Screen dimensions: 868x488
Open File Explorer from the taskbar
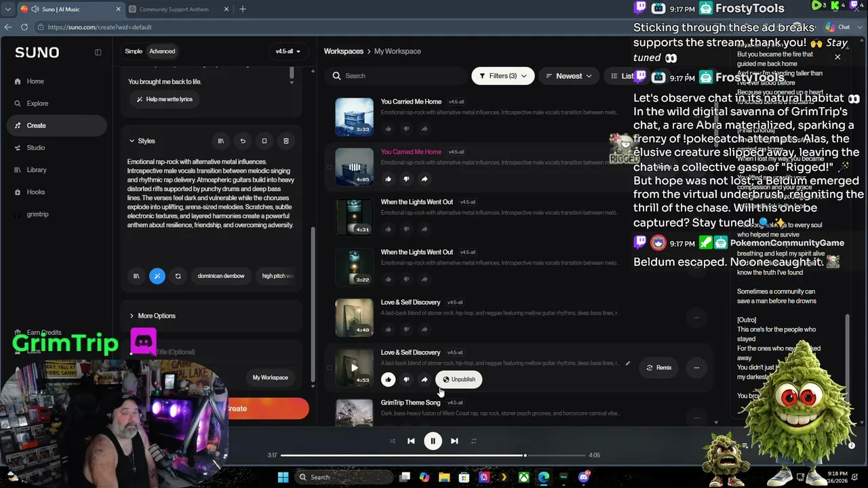click(444, 477)
